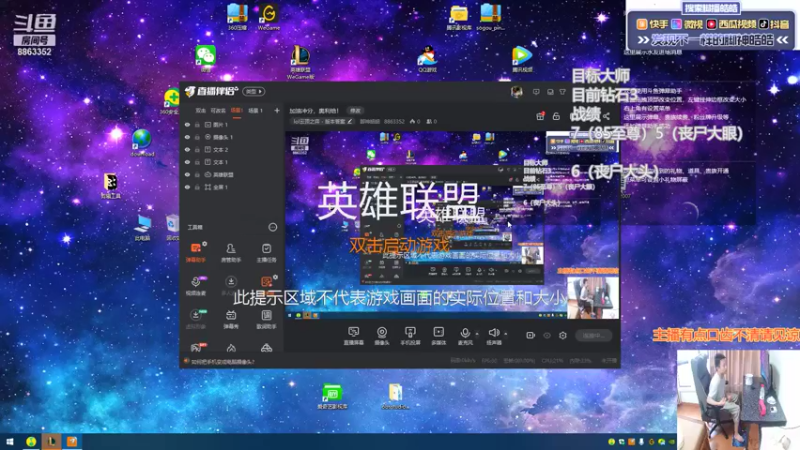Select the first scene tab on the left
The width and height of the screenshot is (800, 450).
(201, 110)
